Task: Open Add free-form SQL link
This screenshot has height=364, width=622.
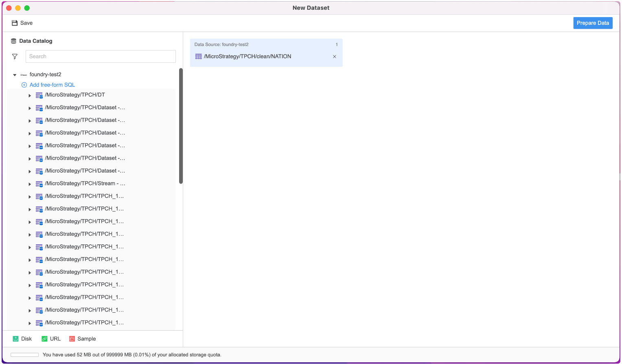Action: point(52,85)
